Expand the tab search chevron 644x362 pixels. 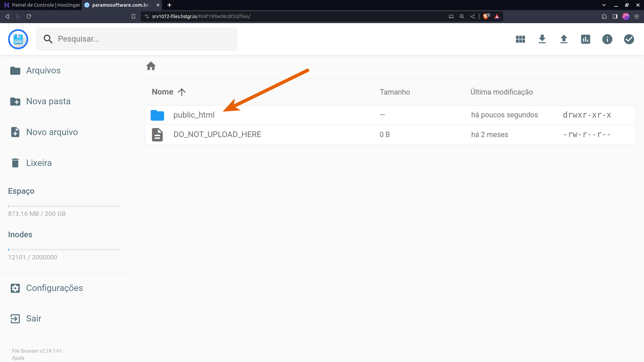pos(604,5)
